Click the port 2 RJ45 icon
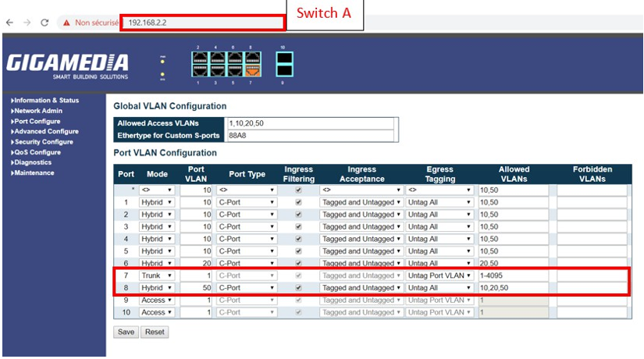Viewport: 644px width, 359px height. 200,58
